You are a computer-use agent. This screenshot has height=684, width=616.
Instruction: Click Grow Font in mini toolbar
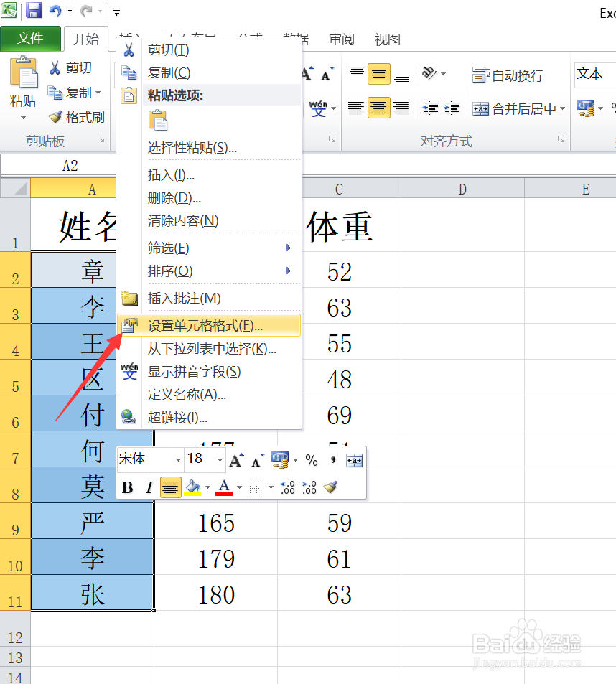tap(236, 460)
